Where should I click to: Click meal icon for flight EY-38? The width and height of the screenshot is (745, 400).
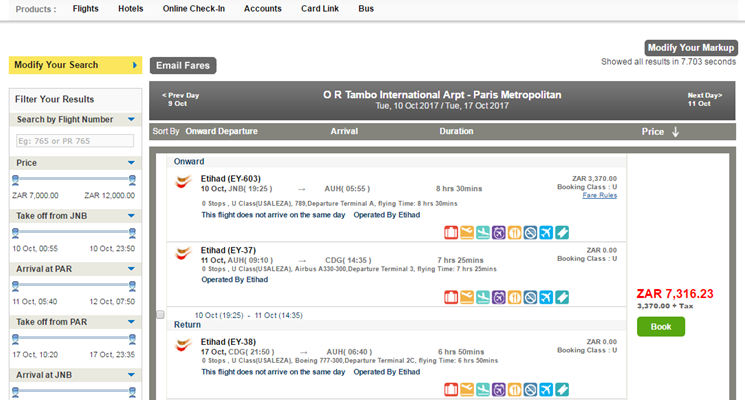(x=515, y=390)
